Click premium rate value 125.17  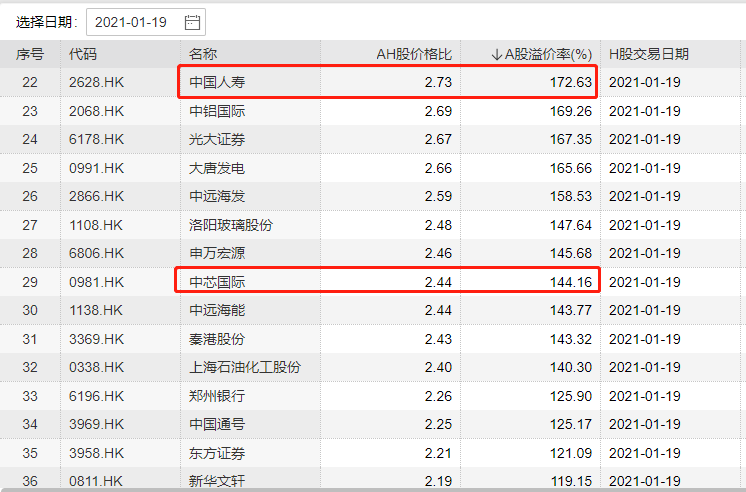(571, 424)
